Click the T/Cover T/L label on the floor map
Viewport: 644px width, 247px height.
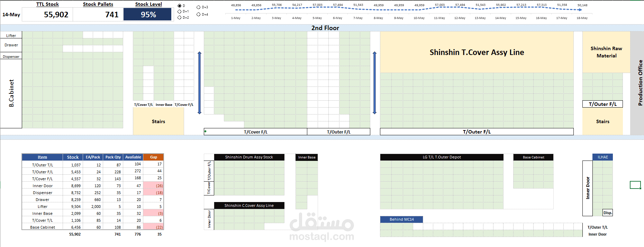coord(143,104)
